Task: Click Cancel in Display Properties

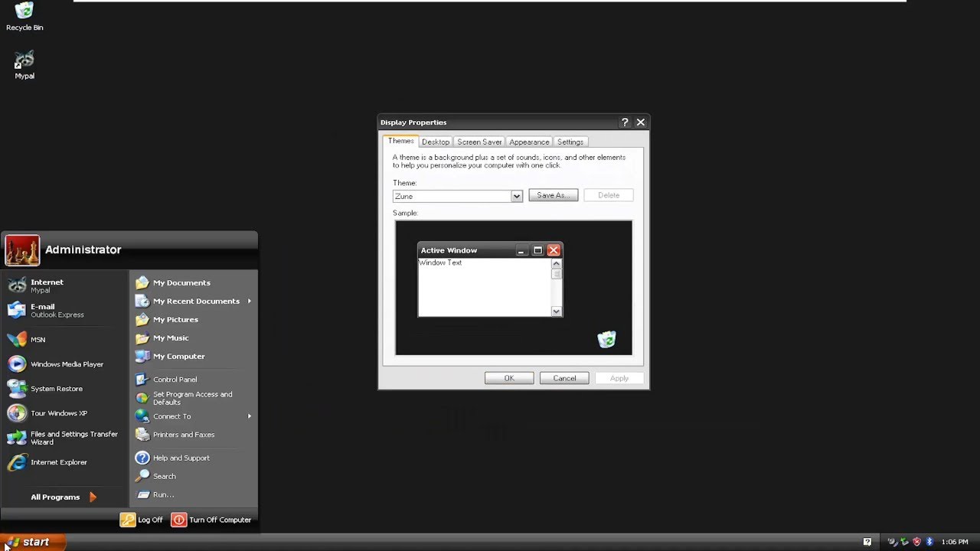Action: click(564, 378)
